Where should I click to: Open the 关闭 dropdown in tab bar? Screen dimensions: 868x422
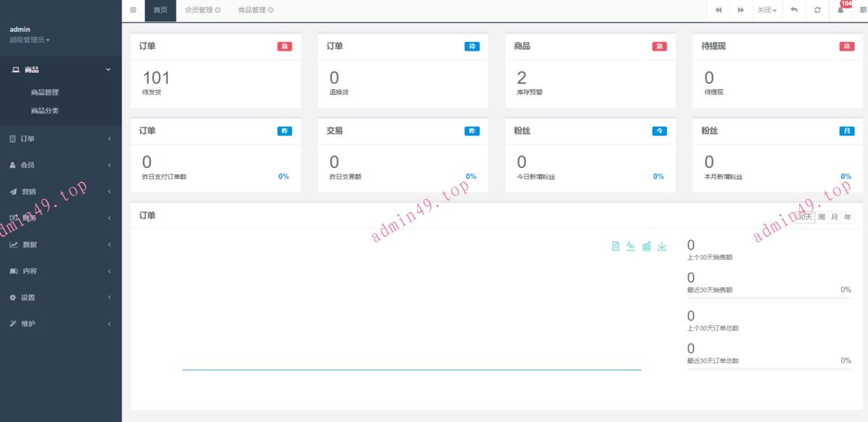[x=767, y=10]
